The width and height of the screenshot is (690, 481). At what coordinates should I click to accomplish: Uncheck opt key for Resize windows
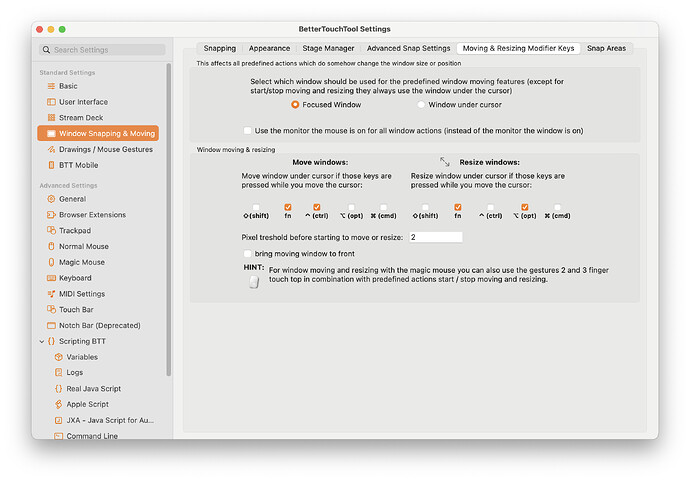tap(525, 207)
